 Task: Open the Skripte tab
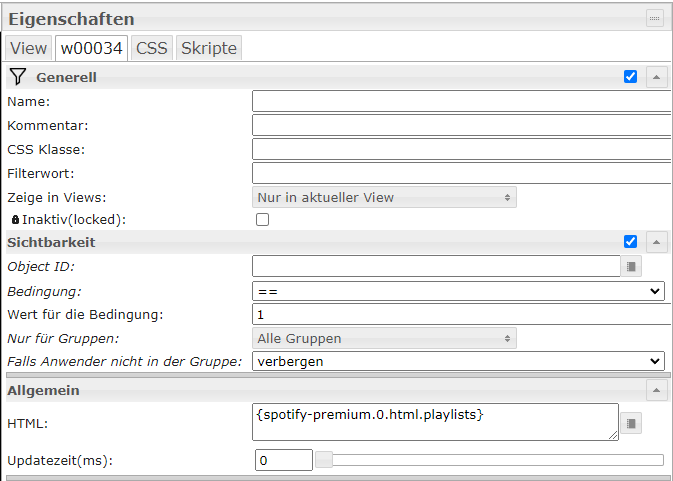tap(208, 48)
